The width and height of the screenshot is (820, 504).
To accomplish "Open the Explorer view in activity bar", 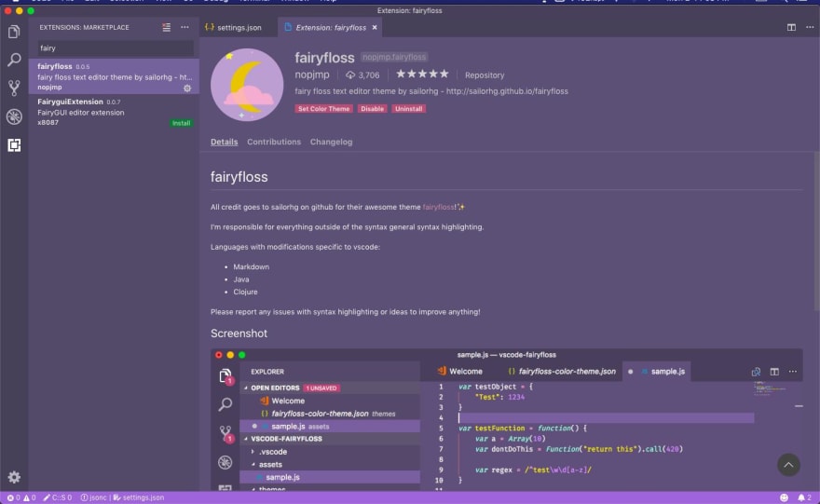I will point(14,33).
